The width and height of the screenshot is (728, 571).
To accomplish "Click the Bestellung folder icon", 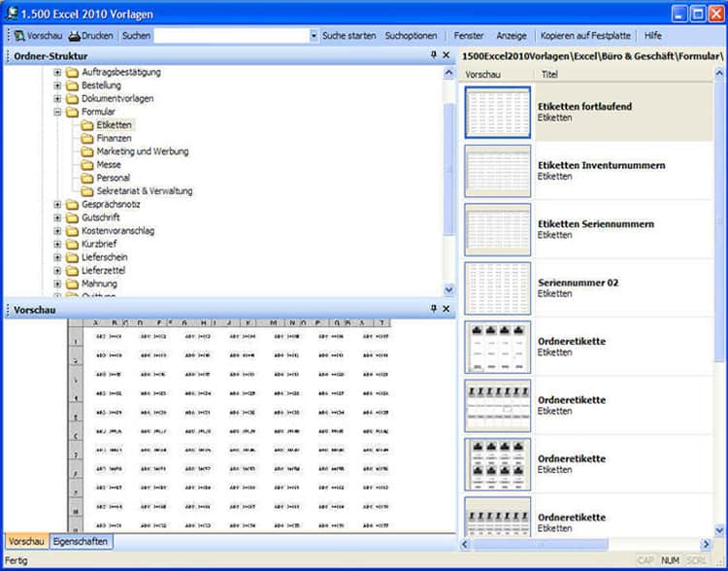I will pyautogui.click(x=72, y=85).
